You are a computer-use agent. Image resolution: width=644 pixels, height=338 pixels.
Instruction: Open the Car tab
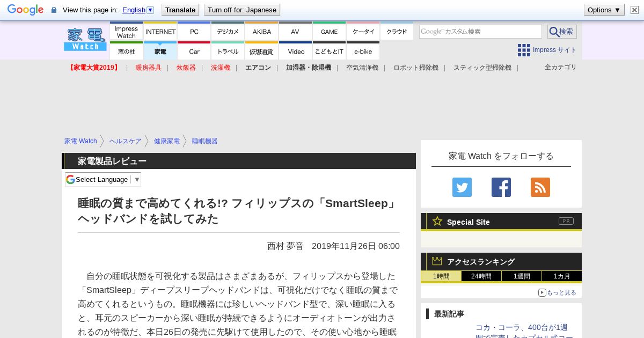click(194, 52)
